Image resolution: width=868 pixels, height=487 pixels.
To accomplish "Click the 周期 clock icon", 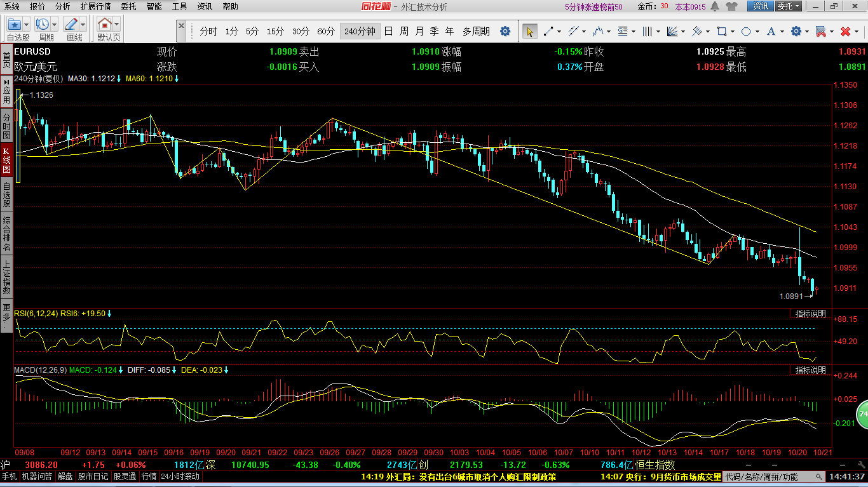I will coord(43,24).
